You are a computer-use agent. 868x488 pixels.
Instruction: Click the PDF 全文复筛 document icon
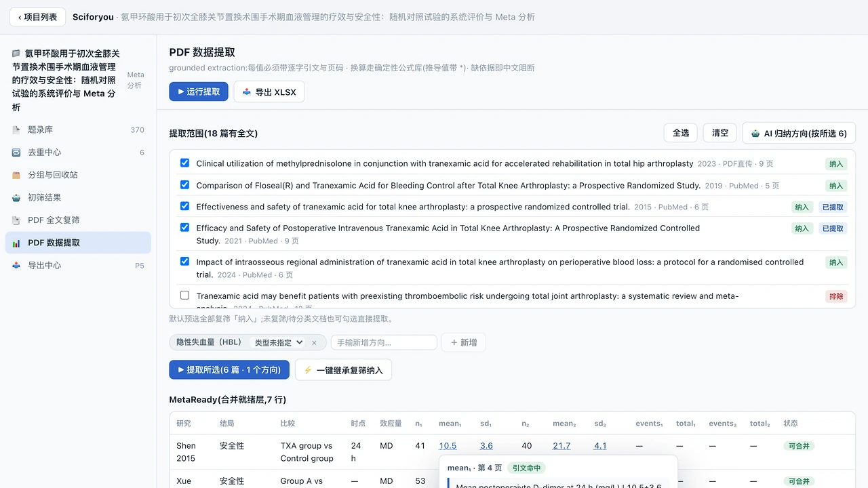(x=16, y=220)
